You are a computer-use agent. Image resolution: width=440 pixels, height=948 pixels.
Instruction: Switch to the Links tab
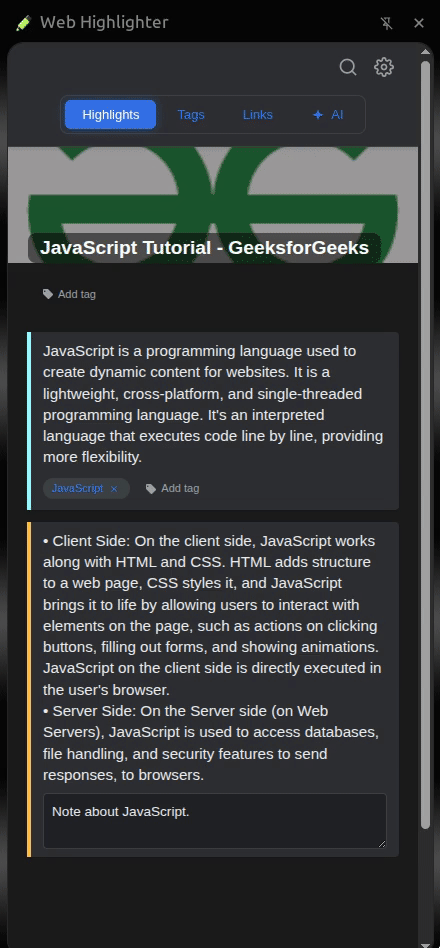(257, 115)
